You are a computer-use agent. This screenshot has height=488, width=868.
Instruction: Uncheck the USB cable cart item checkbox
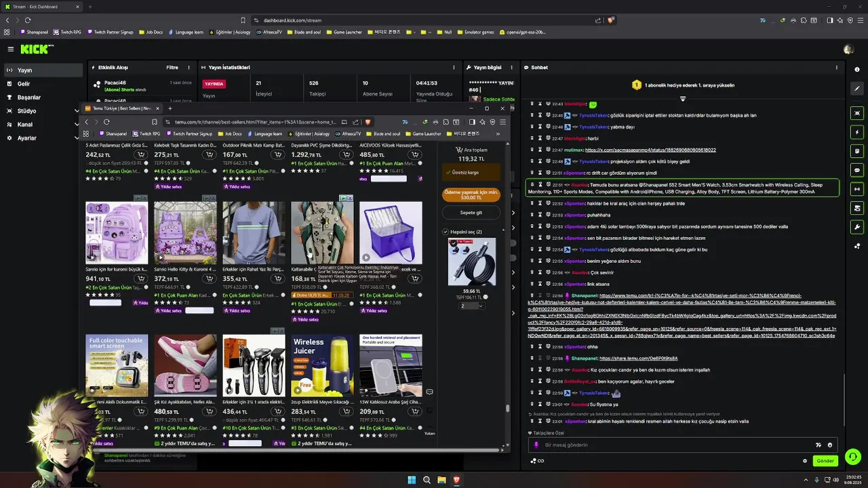[453, 241]
